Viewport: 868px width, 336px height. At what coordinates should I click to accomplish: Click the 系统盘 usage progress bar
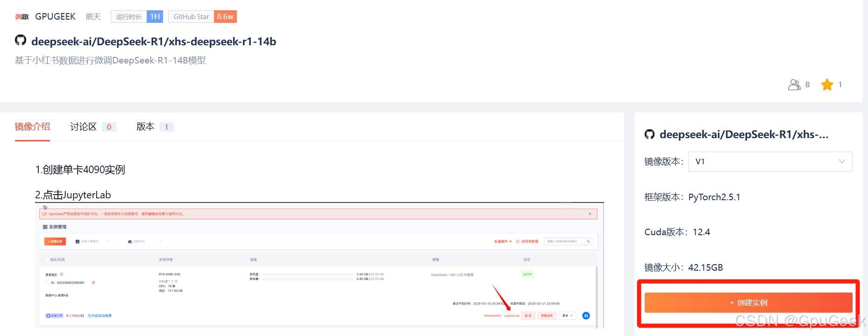[307, 274]
